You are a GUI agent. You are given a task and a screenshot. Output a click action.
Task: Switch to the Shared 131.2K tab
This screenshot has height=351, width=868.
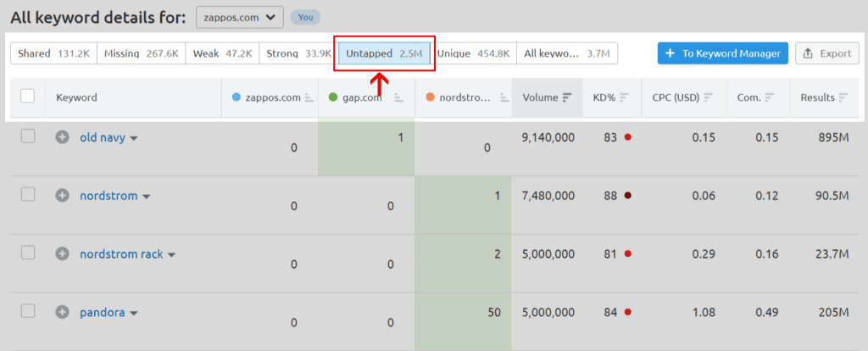pyautogui.click(x=53, y=53)
